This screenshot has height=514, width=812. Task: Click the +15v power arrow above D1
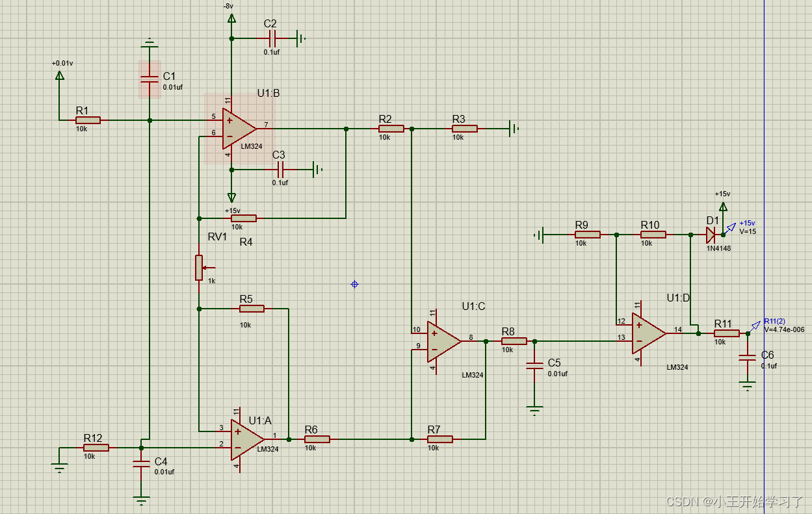coord(723,207)
